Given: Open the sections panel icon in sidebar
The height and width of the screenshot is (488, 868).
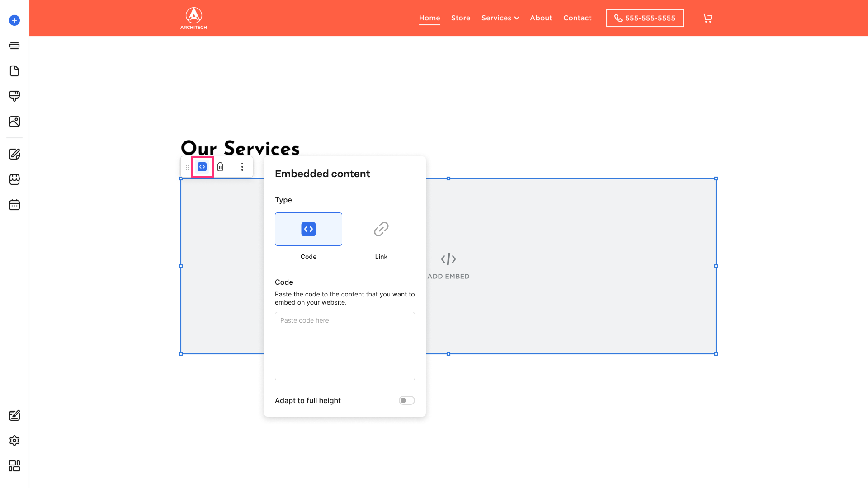Looking at the screenshot, I should pos(14,46).
